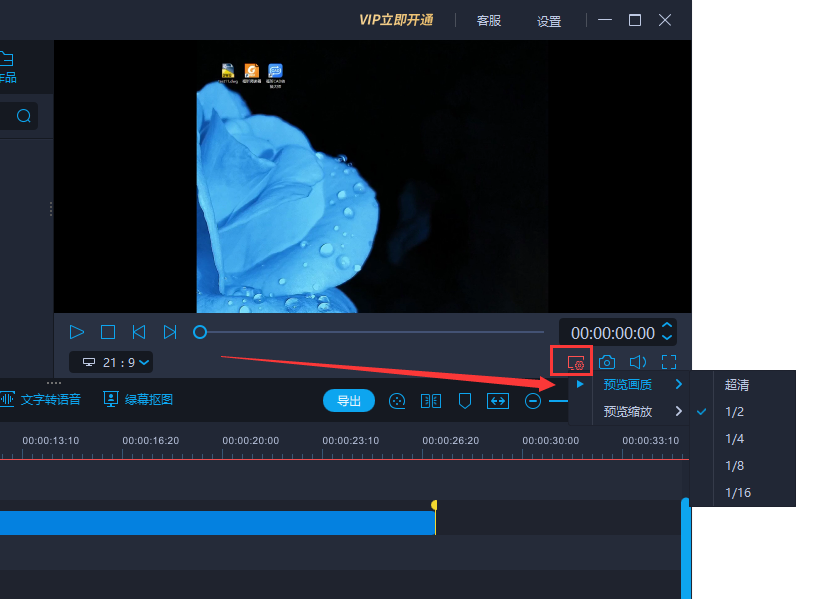Click the zoom-out minus control on the timeline
Screen dimensions: 825x599
533,400
